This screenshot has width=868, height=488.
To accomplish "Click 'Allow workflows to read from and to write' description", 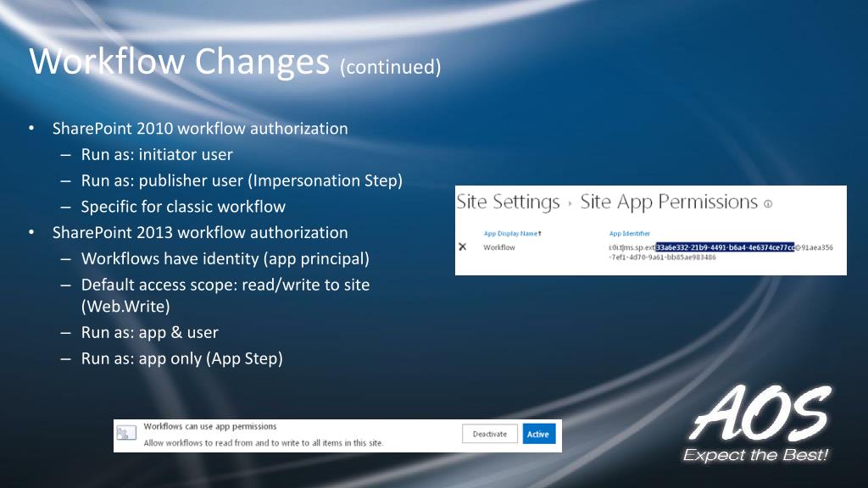I will pos(264,442).
